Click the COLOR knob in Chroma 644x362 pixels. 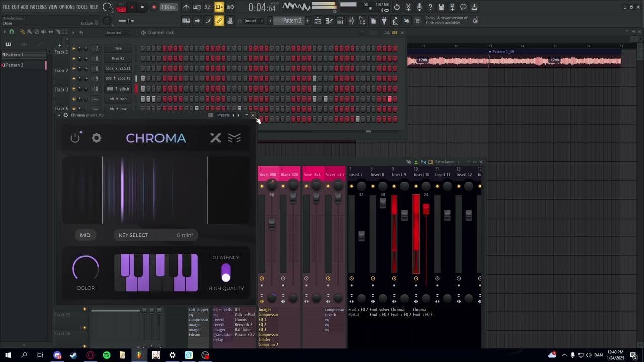point(86,268)
